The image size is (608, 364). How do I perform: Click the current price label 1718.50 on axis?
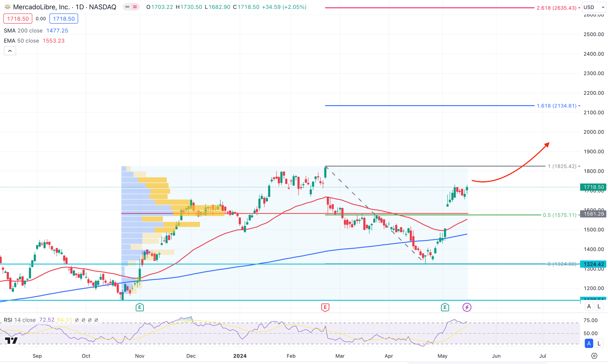click(593, 187)
